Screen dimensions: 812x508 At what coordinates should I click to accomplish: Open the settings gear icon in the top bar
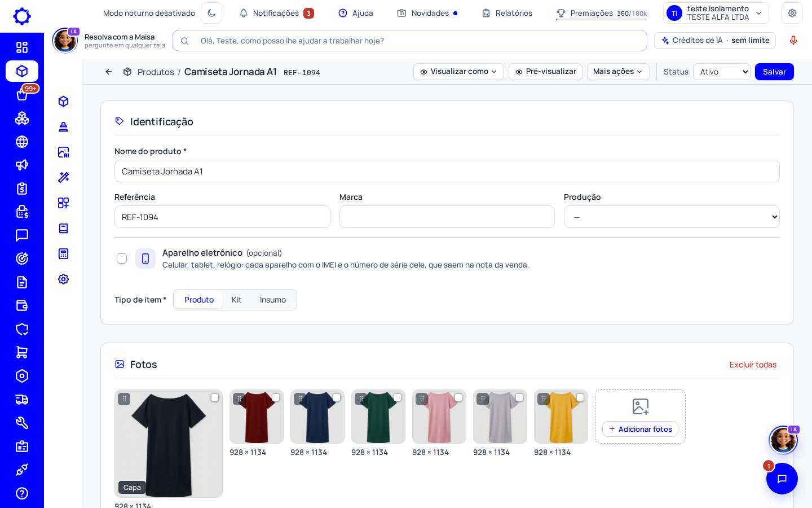coord(792,13)
